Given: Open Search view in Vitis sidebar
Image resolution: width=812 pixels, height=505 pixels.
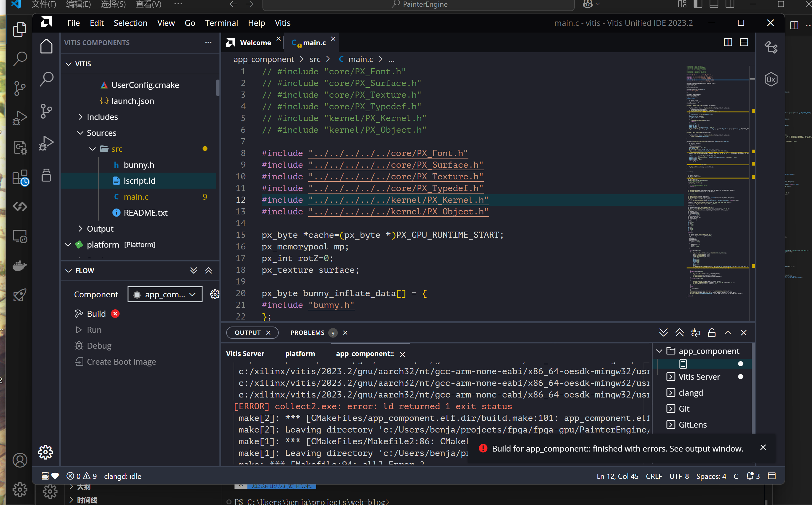Looking at the screenshot, I should [46, 79].
